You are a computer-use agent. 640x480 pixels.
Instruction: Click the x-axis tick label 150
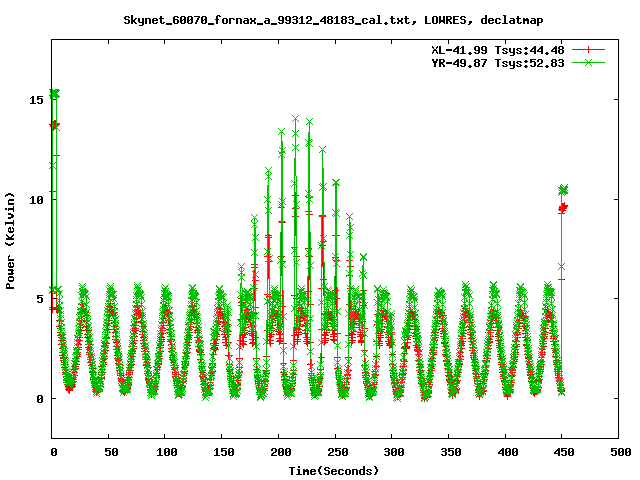tap(224, 452)
